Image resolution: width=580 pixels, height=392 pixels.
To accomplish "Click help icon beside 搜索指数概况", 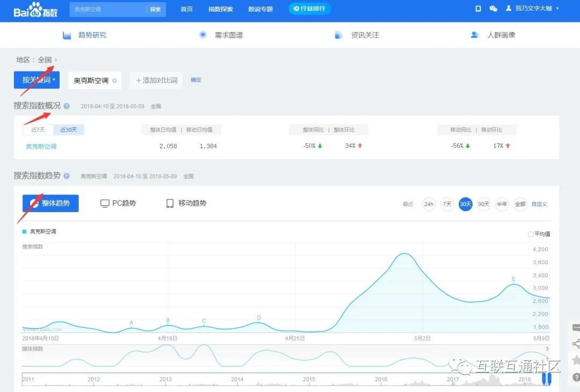I will click(x=67, y=106).
